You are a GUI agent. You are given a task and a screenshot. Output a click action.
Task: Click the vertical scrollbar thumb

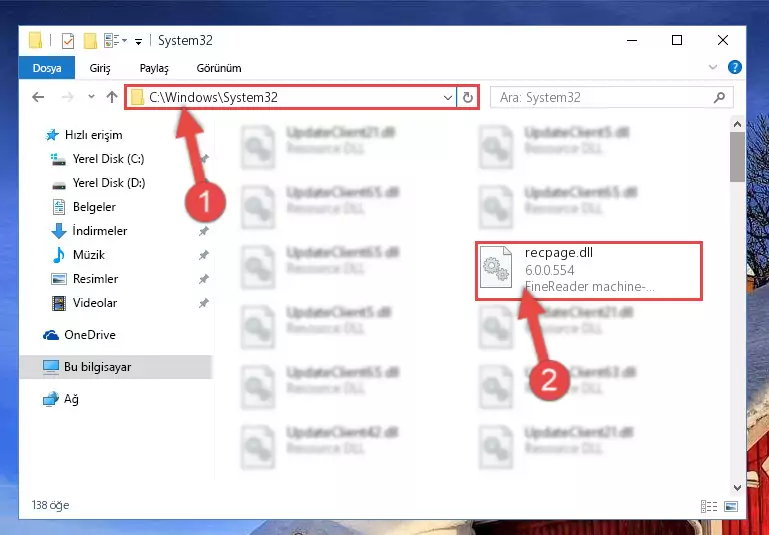[x=737, y=157]
